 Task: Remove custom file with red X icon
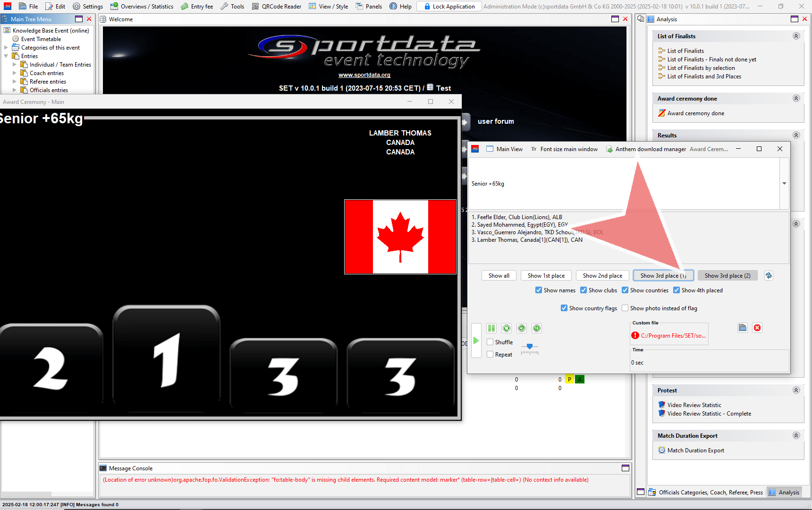coord(757,328)
